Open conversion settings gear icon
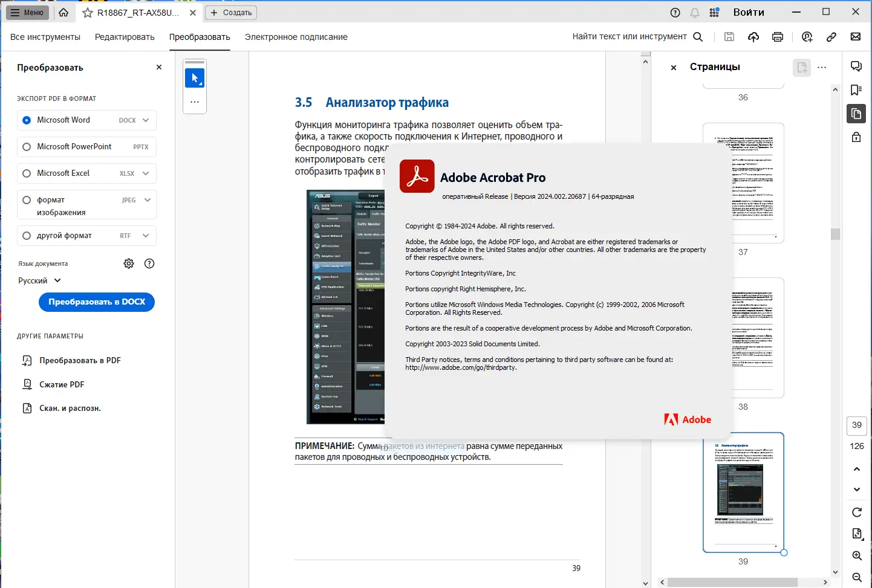 129,263
